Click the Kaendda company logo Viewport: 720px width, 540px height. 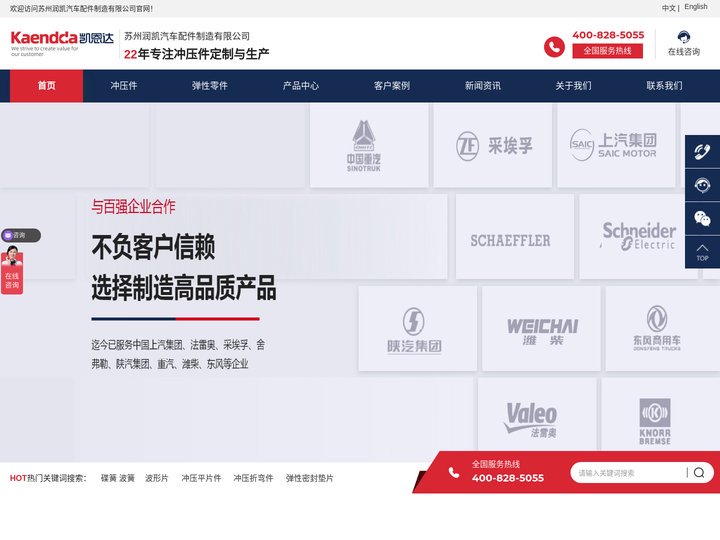click(62, 43)
